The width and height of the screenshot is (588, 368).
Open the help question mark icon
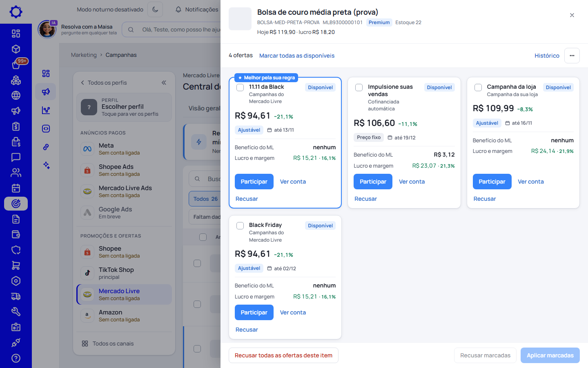(x=16, y=358)
